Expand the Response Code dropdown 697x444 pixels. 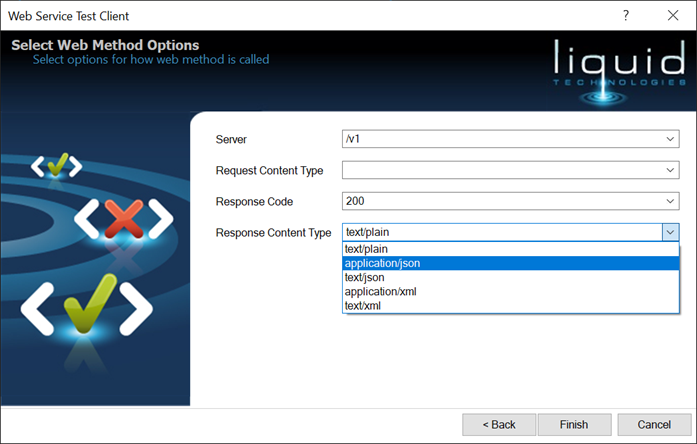[670, 201]
